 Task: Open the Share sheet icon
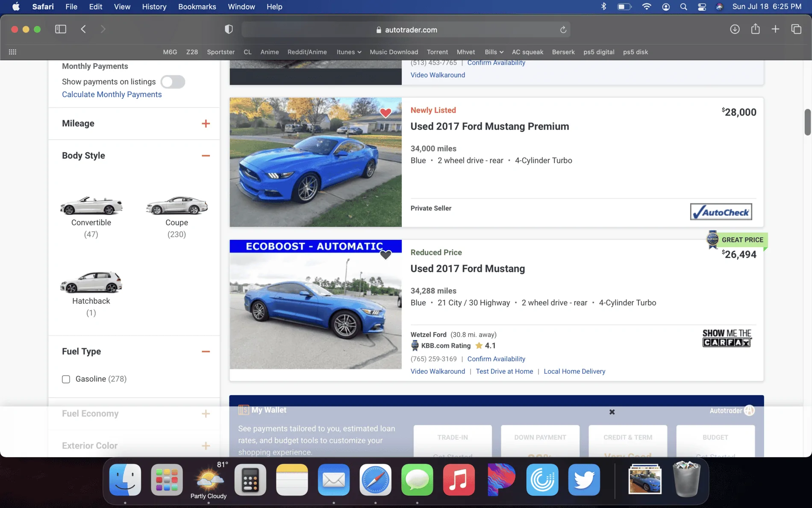[755, 29]
